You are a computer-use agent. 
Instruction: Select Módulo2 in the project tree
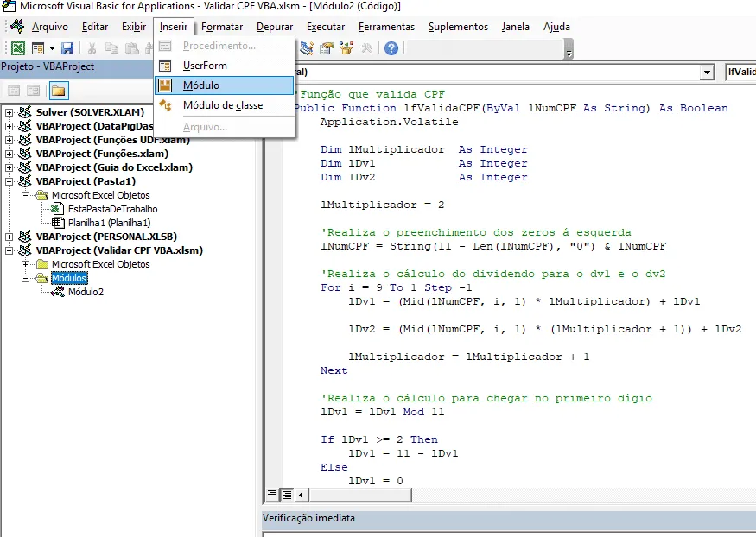86,292
